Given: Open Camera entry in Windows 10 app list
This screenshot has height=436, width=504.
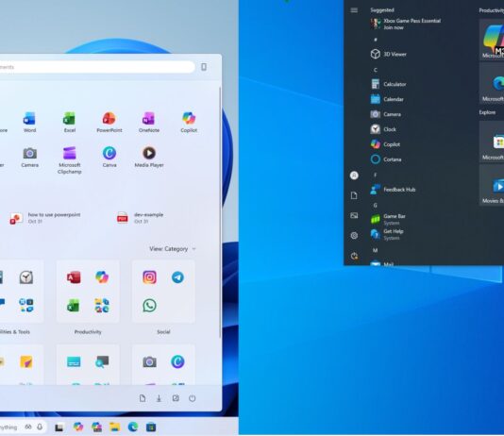Looking at the screenshot, I should tap(386, 114).
